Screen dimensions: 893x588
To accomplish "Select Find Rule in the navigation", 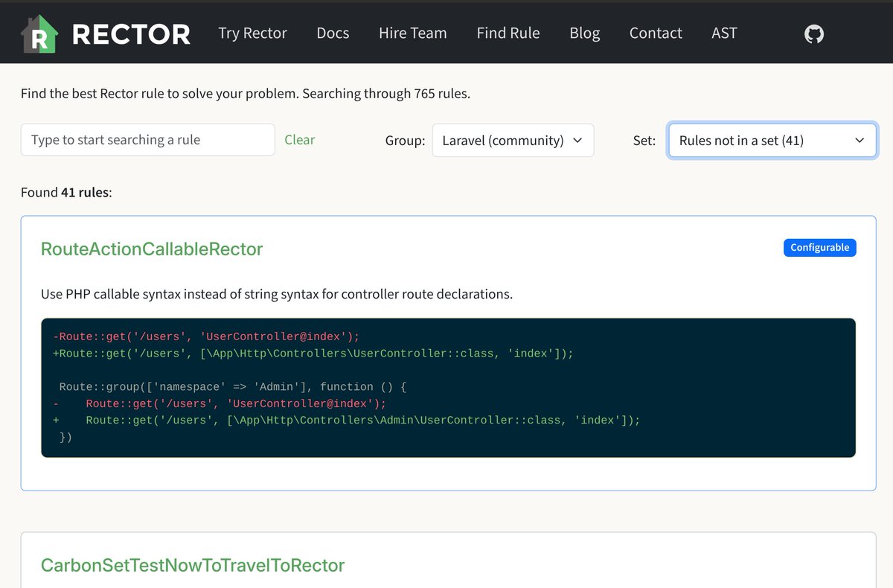I will [x=508, y=33].
